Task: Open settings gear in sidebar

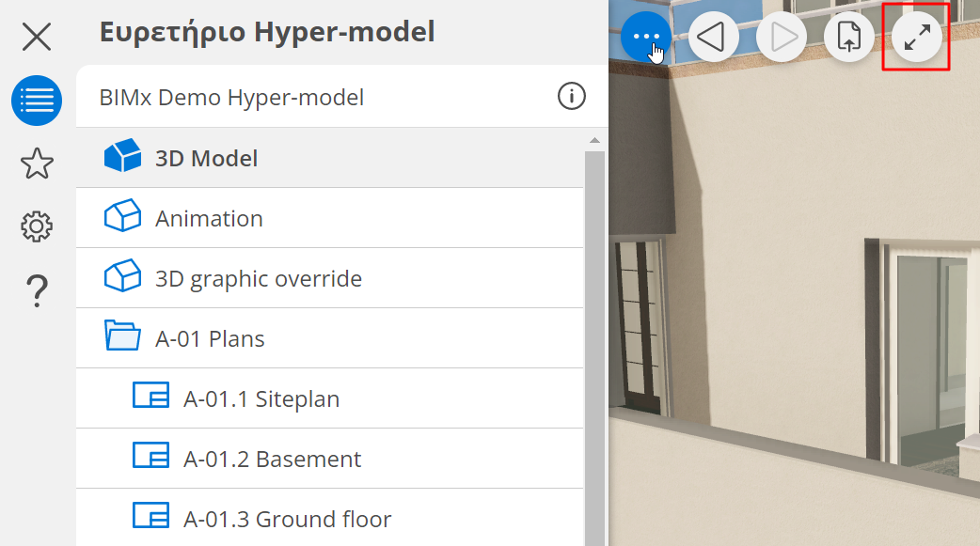Action: tap(37, 226)
